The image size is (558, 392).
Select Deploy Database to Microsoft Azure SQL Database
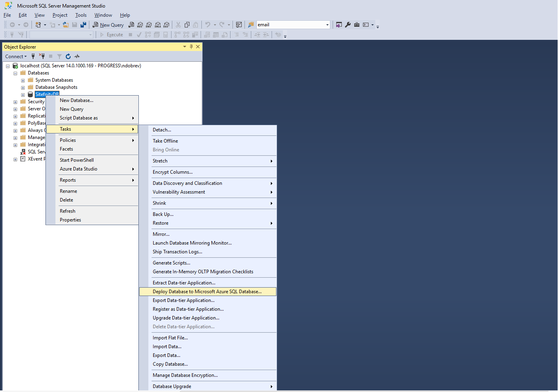[x=208, y=291]
